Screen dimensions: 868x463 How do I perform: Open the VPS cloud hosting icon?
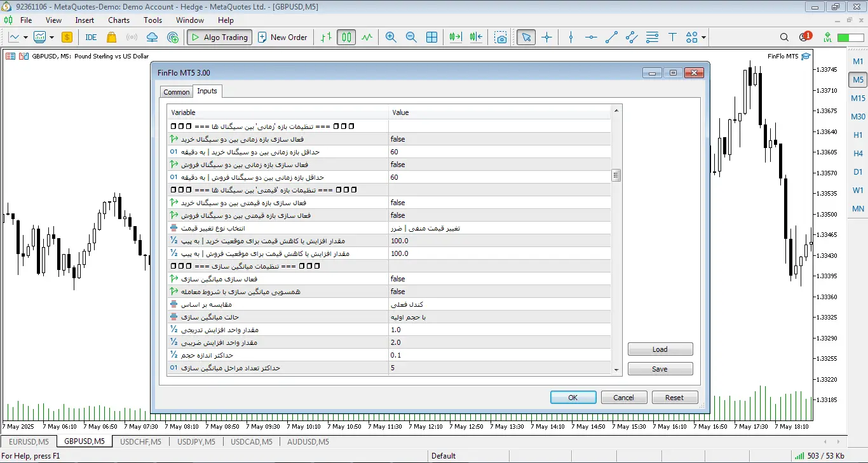[x=152, y=37]
